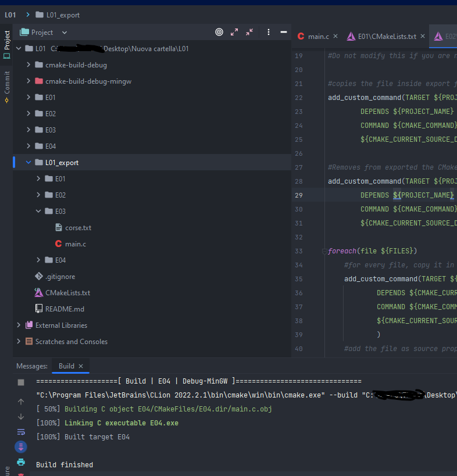457x476 pixels.
Task: Go to next message with down arrow
Action: (x=21, y=417)
